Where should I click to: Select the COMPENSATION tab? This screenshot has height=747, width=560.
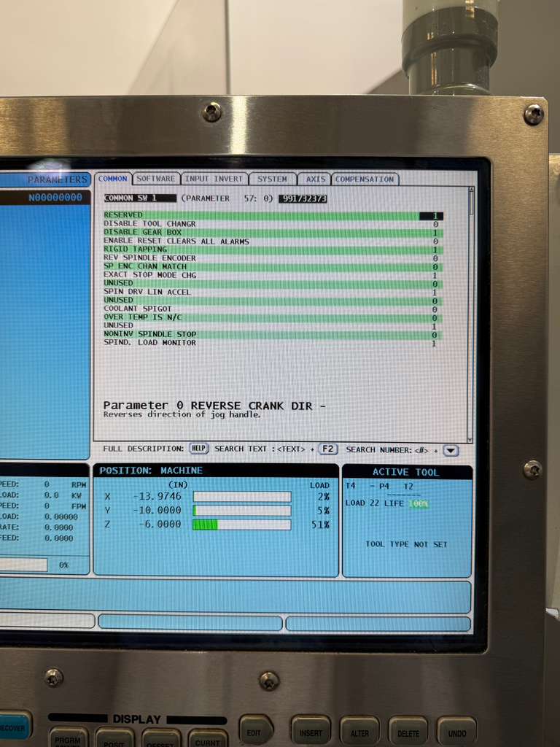(365, 179)
